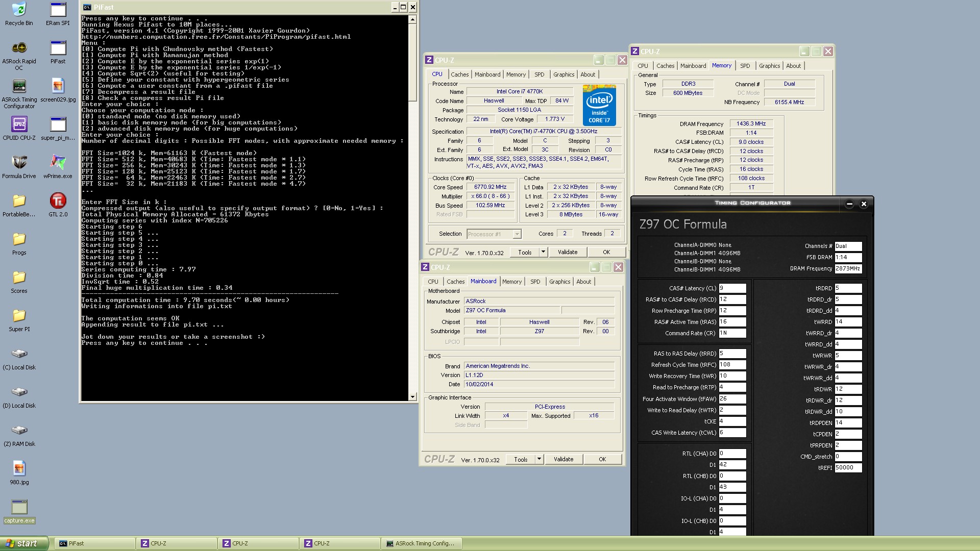Open SPD tab in the CPU window
Viewport: 980px width, 551px height.
[539, 74]
